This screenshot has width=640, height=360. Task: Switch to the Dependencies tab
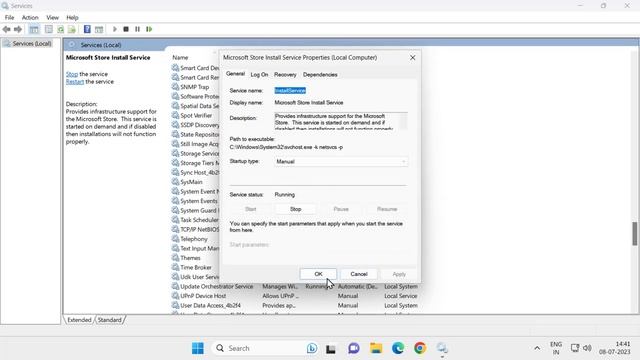pyautogui.click(x=320, y=75)
